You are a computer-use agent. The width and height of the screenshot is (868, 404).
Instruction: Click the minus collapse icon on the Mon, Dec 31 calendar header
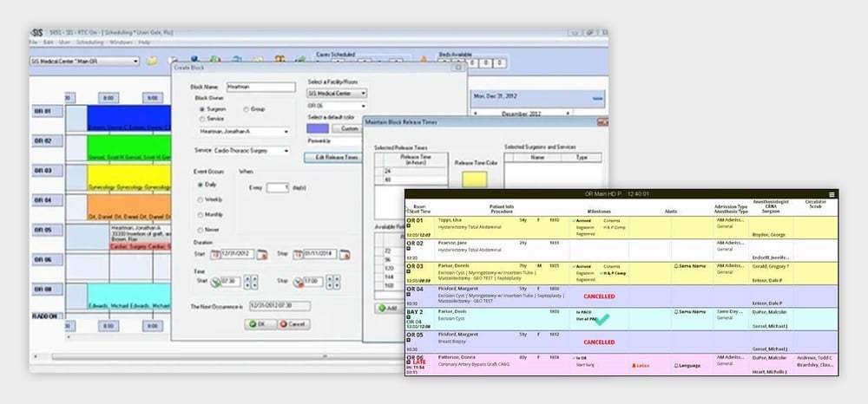pos(597,98)
